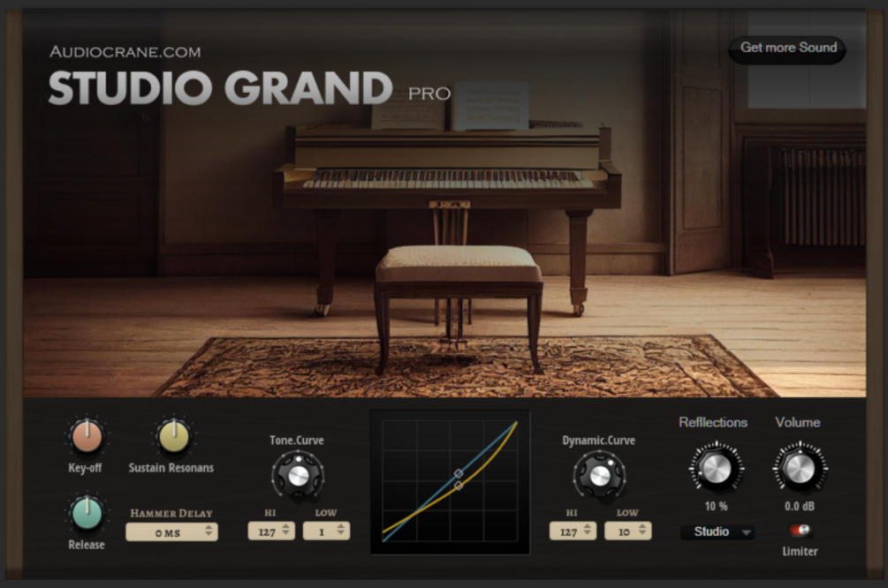Click the Dynamic Curve HI 127 value
This screenshot has width=888, height=588.
coord(568,532)
